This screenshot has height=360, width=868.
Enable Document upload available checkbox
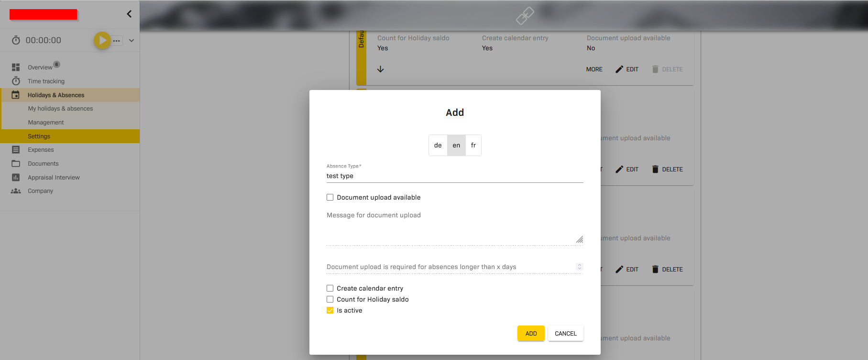[330, 197]
